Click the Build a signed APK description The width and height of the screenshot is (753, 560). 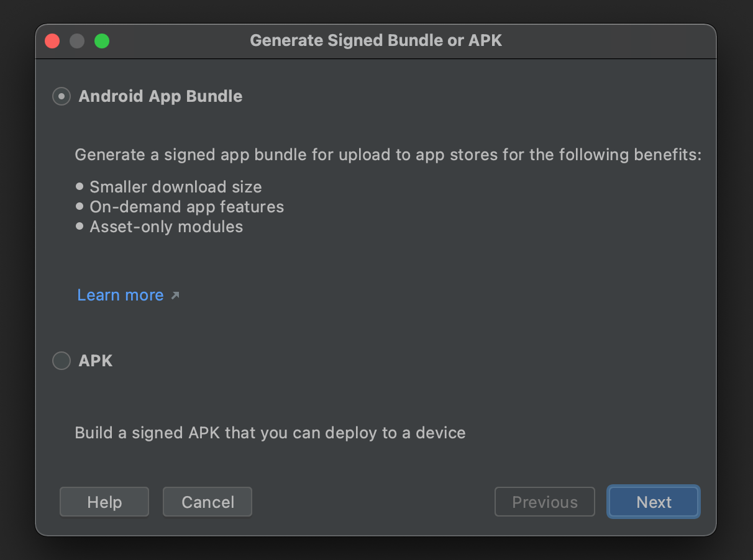point(270,433)
